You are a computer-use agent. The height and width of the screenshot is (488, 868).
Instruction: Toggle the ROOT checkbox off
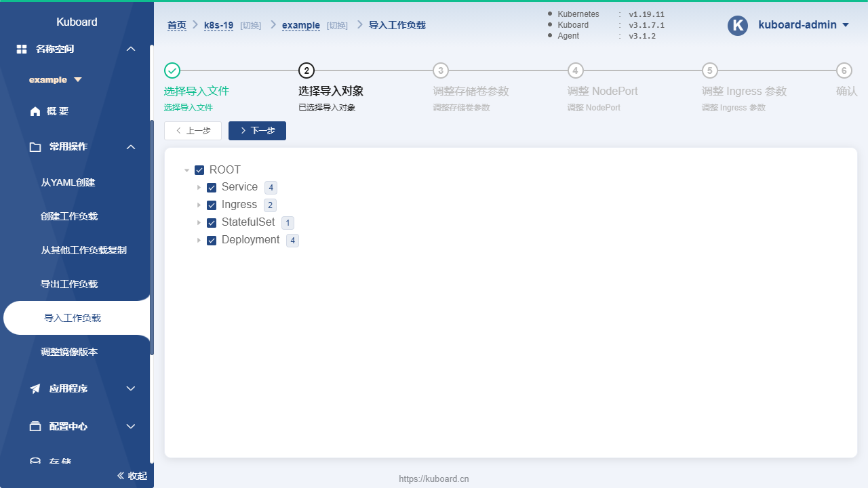(199, 170)
